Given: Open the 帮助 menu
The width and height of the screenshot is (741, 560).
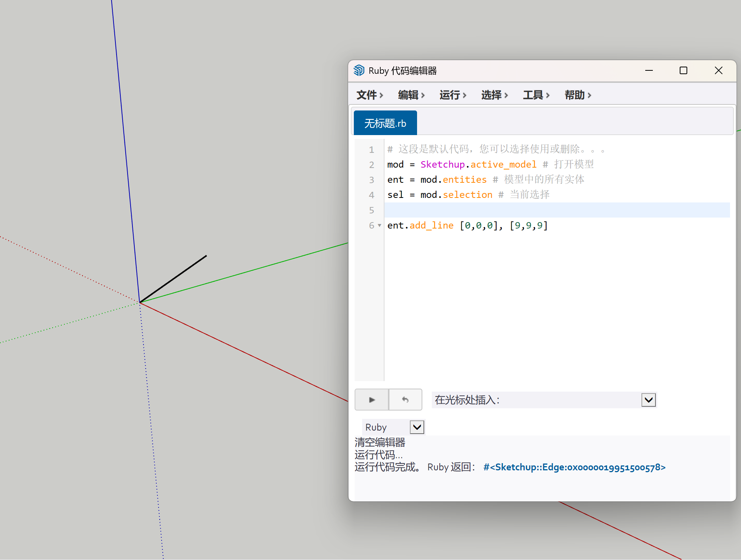Looking at the screenshot, I should [x=578, y=95].
